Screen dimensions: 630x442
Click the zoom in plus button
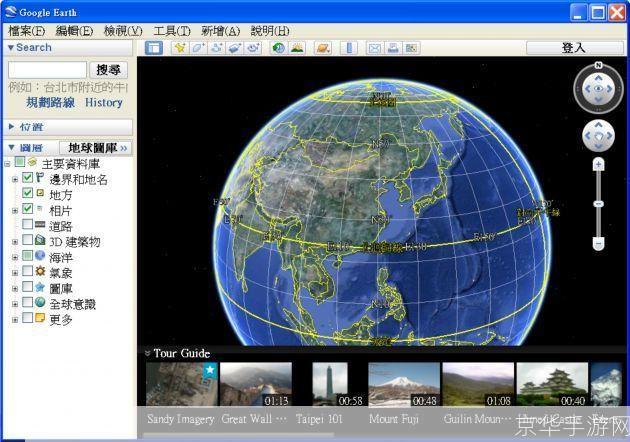tap(599, 164)
